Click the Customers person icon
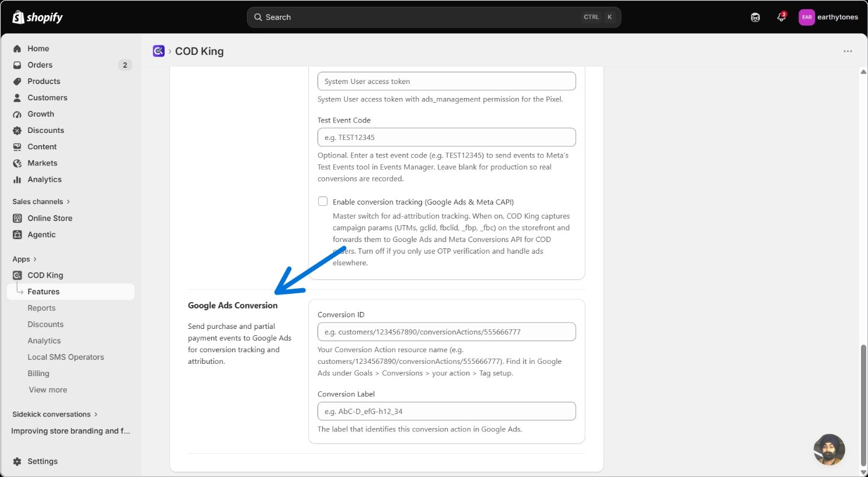This screenshot has width=868, height=477. click(x=18, y=98)
